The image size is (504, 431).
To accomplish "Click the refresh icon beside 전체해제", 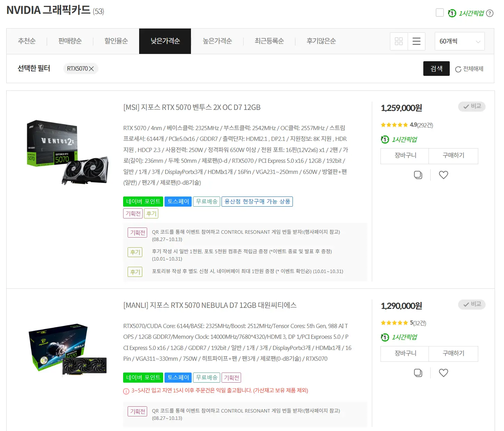I will pyautogui.click(x=458, y=69).
